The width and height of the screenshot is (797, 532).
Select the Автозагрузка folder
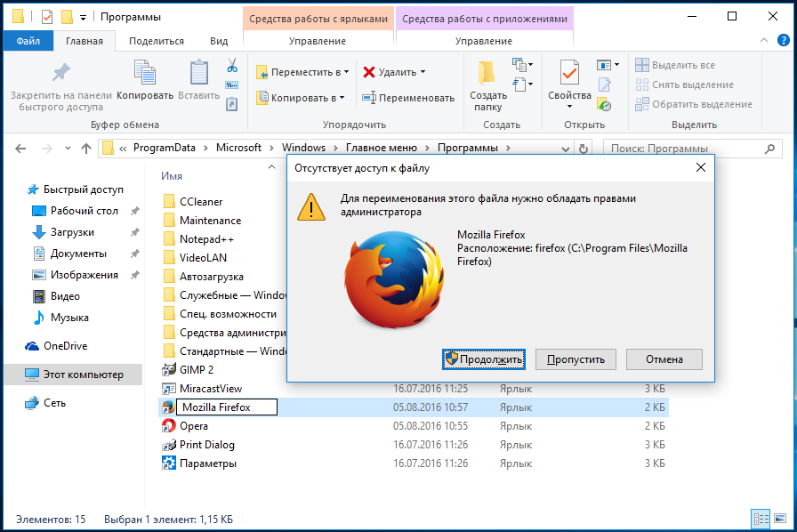[204, 277]
